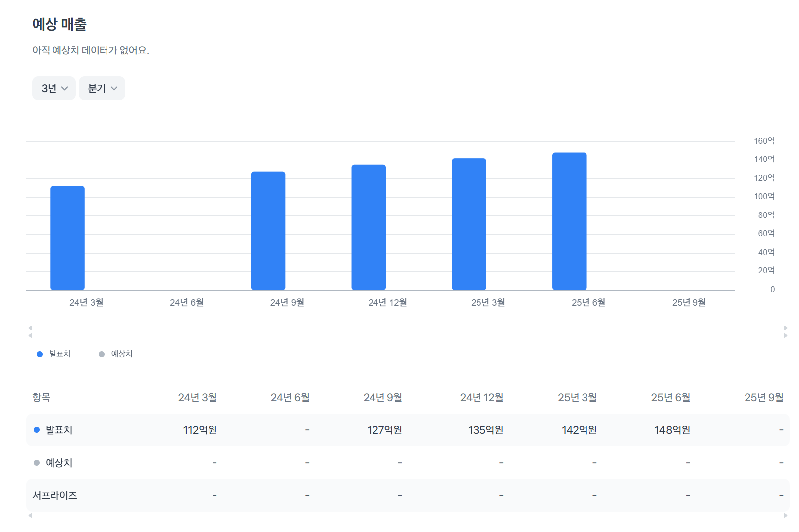The width and height of the screenshot is (799, 532).
Task: Click the 148억원 table cell
Action: [672, 430]
